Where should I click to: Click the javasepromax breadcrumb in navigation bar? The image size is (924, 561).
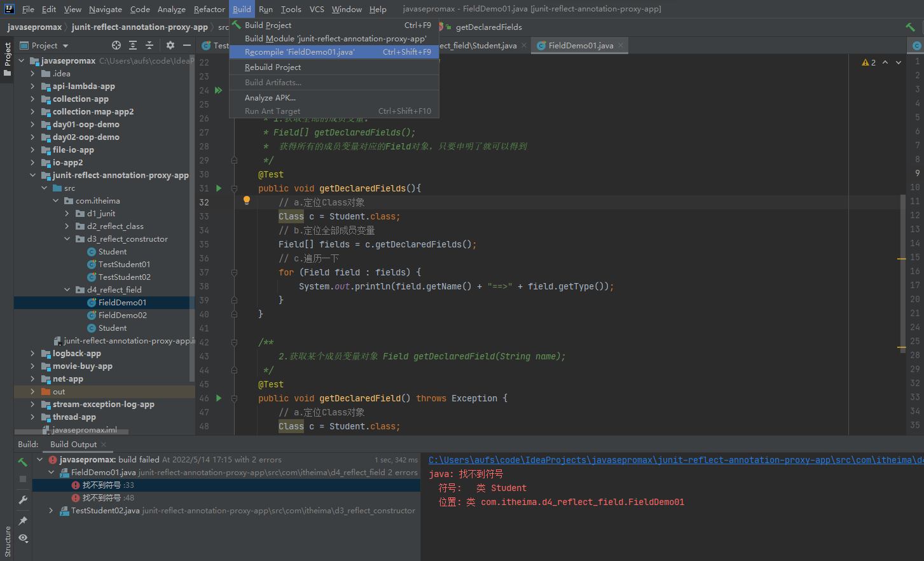(x=34, y=27)
